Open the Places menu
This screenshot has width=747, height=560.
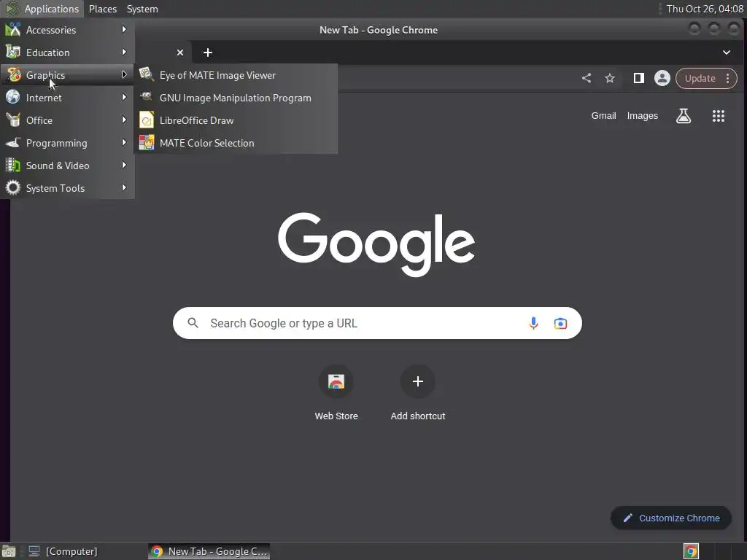pyautogui.click(x=103, y=9)
